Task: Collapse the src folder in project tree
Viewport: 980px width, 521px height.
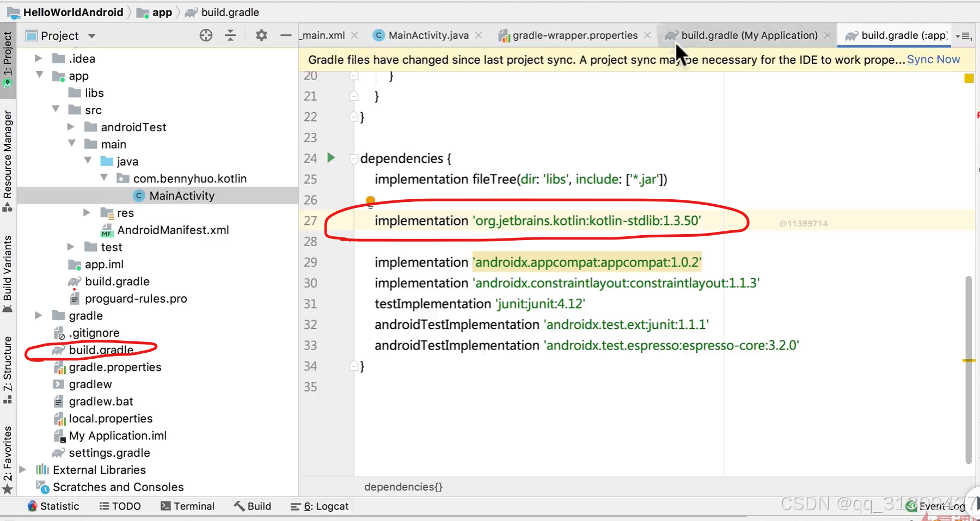Action: pos(55,109)
